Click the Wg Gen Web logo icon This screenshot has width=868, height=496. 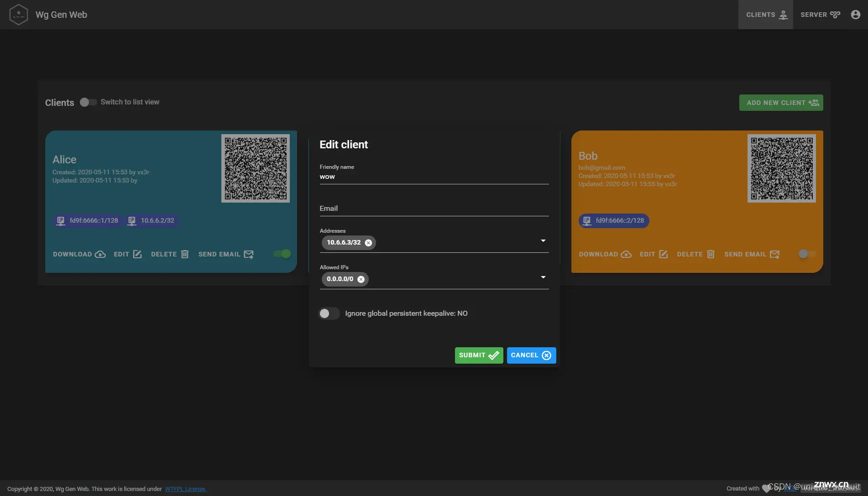coord(18,15)
